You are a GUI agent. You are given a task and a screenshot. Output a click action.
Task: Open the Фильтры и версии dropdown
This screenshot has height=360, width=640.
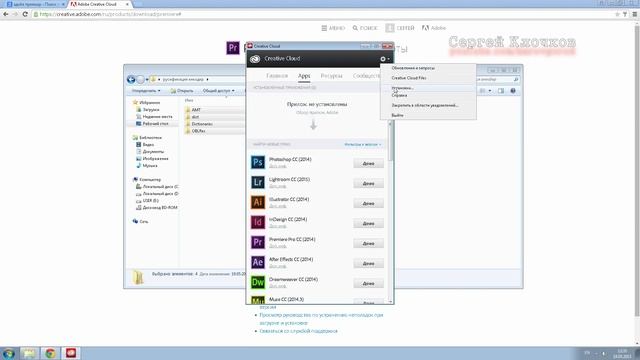coord(362,144)
